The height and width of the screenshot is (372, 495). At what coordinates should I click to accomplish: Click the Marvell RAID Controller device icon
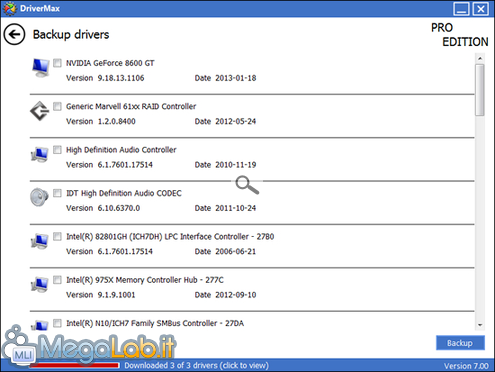tap(40, 111)
